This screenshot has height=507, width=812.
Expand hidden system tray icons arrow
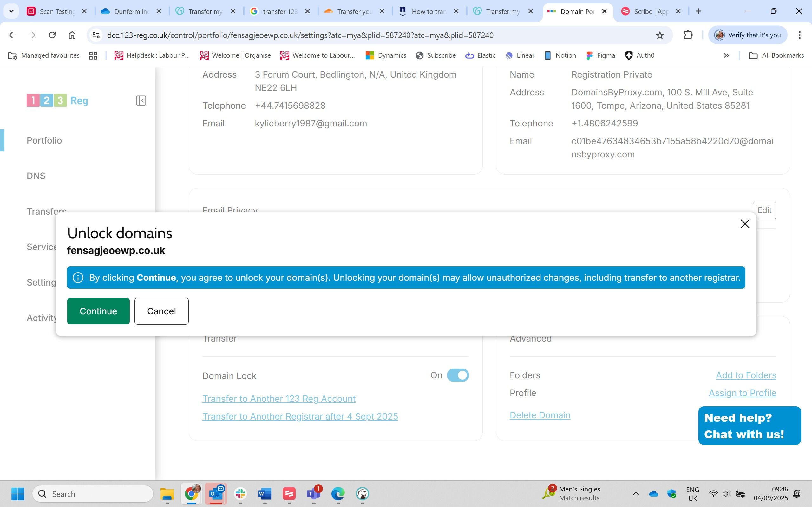coord(636,494)
